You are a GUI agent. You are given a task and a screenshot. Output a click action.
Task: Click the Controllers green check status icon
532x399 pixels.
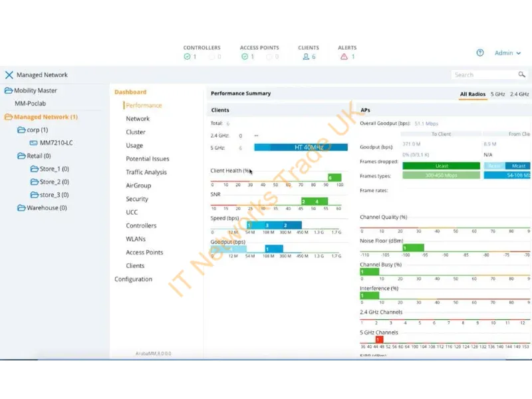click(x=187, y=57)
